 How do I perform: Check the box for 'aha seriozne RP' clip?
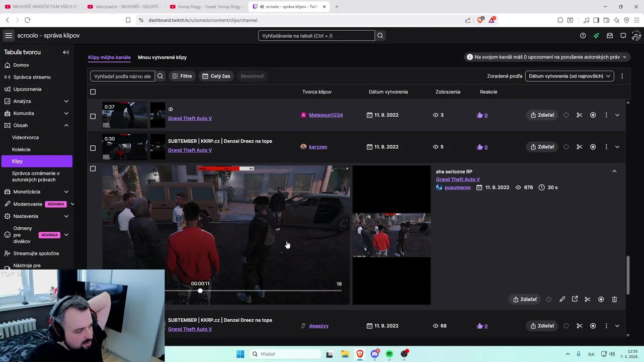(x=93, y=169)
